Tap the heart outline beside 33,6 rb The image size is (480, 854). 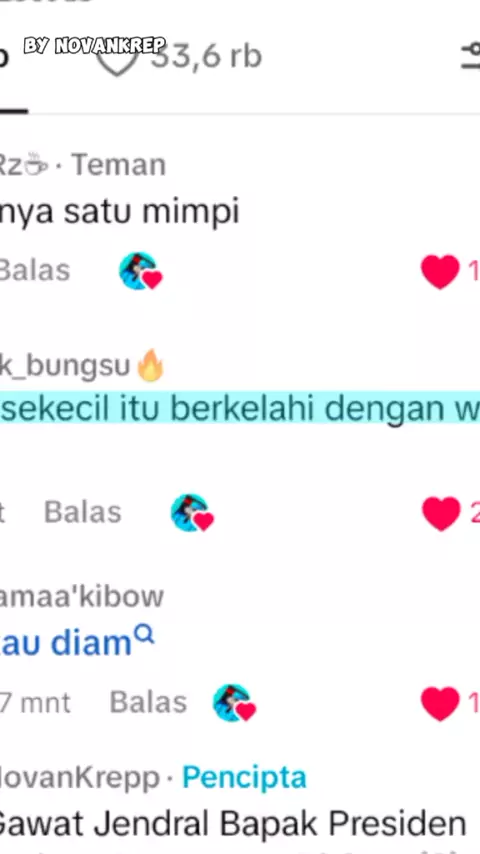pos(116,62)
